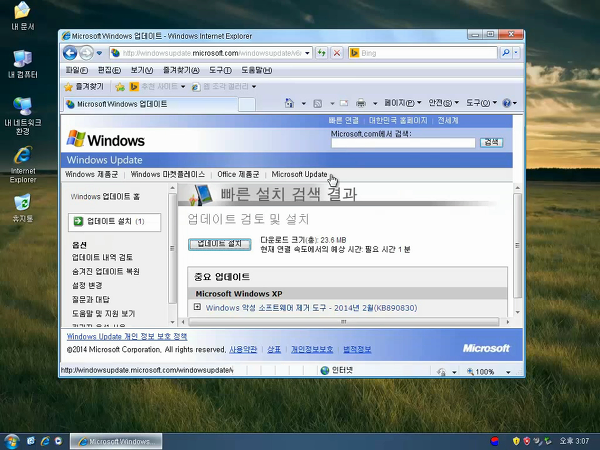Open dropdown arrow next to Home icon
The image size is (600, 450).
click(303, 103)
